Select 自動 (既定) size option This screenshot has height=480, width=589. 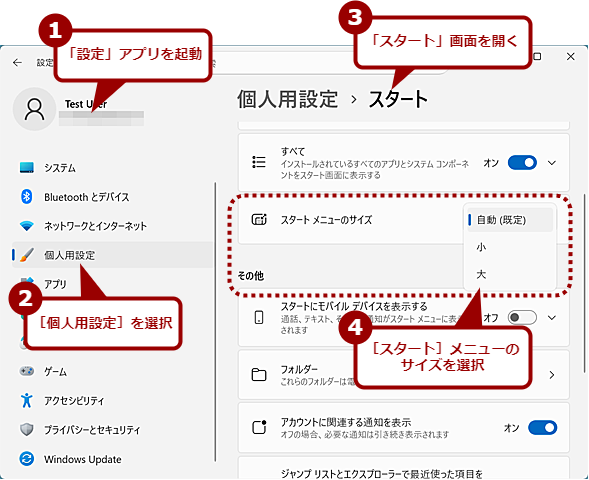(510, 220)
